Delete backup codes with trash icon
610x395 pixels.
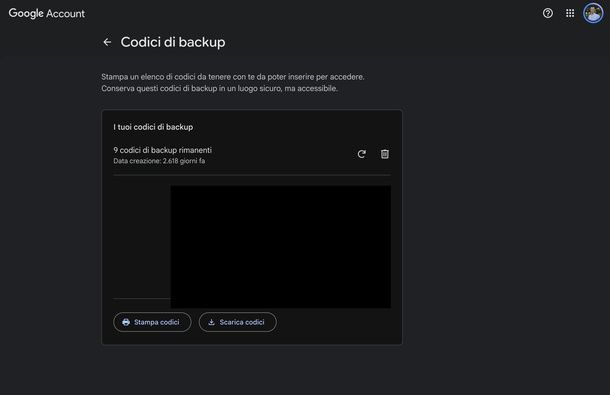point(385,154)
